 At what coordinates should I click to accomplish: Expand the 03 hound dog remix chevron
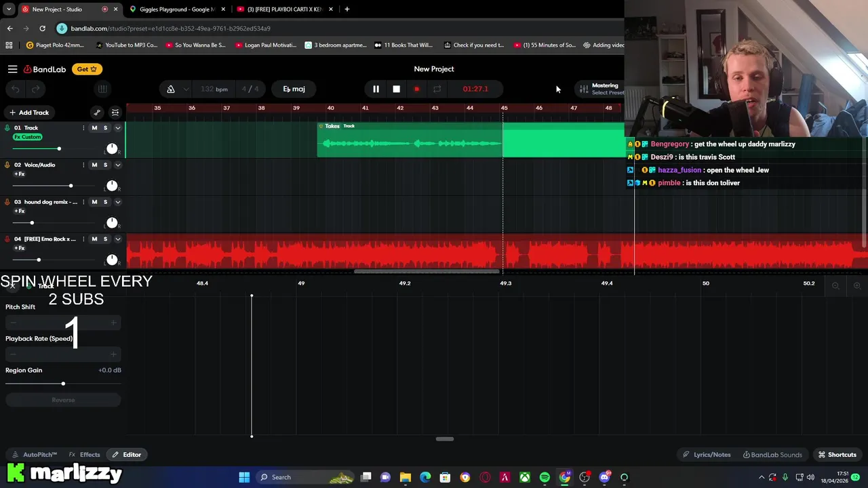tap(117, 202)
